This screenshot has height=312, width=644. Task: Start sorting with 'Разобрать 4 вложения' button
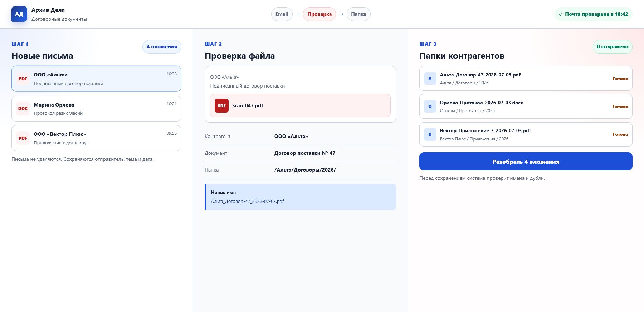click(526, 162)
